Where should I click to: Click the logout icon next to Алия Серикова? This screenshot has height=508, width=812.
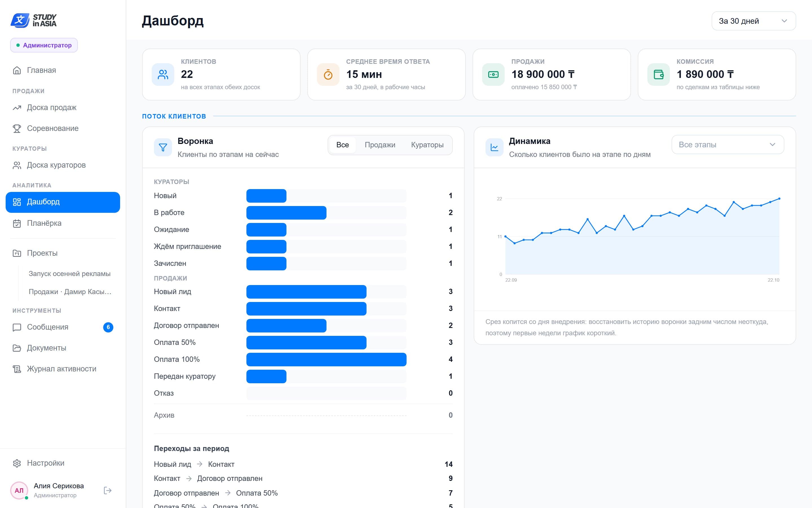click(107, 491)
